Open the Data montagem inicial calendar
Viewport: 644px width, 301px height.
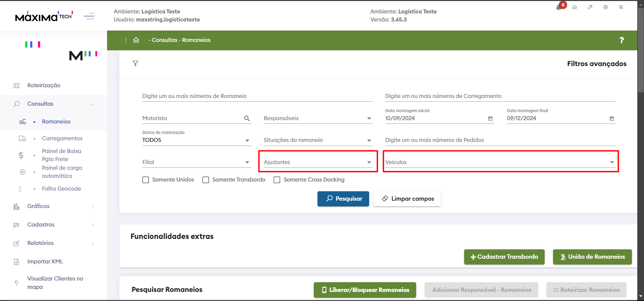[490, 118]
